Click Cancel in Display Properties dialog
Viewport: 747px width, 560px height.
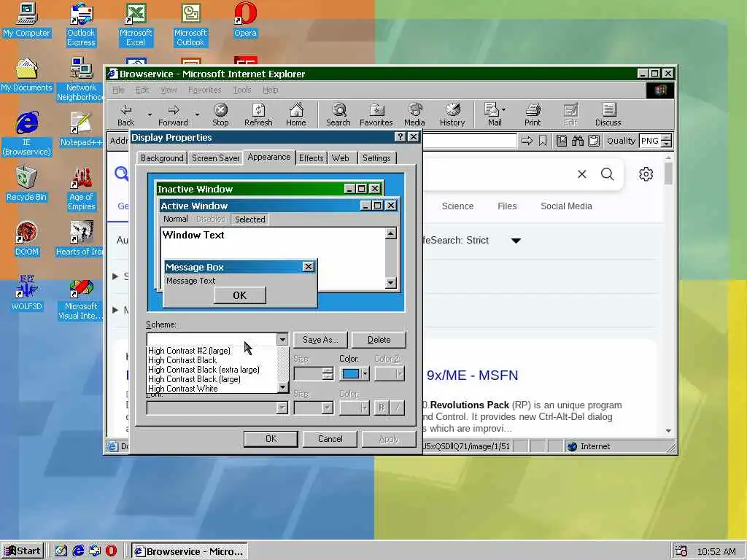330,439
